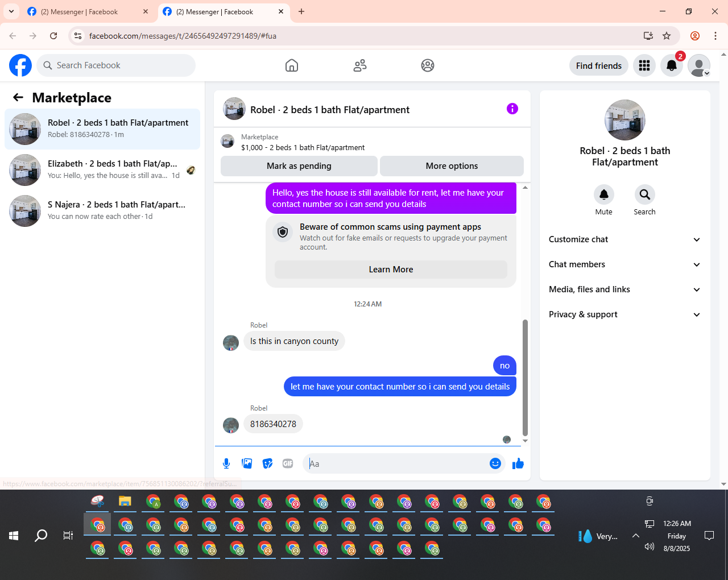This screenshot has height=580, width=728.
Task: Click the 'no' message bubble
Action: point(504,366)
